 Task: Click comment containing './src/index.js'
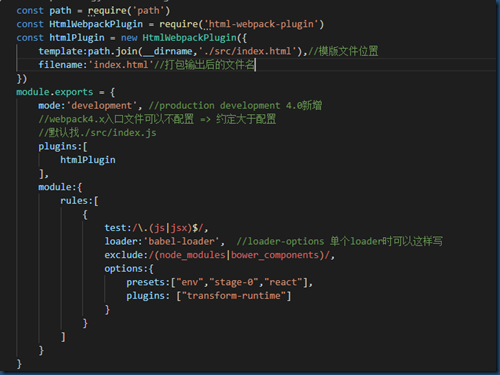point(97,133)
